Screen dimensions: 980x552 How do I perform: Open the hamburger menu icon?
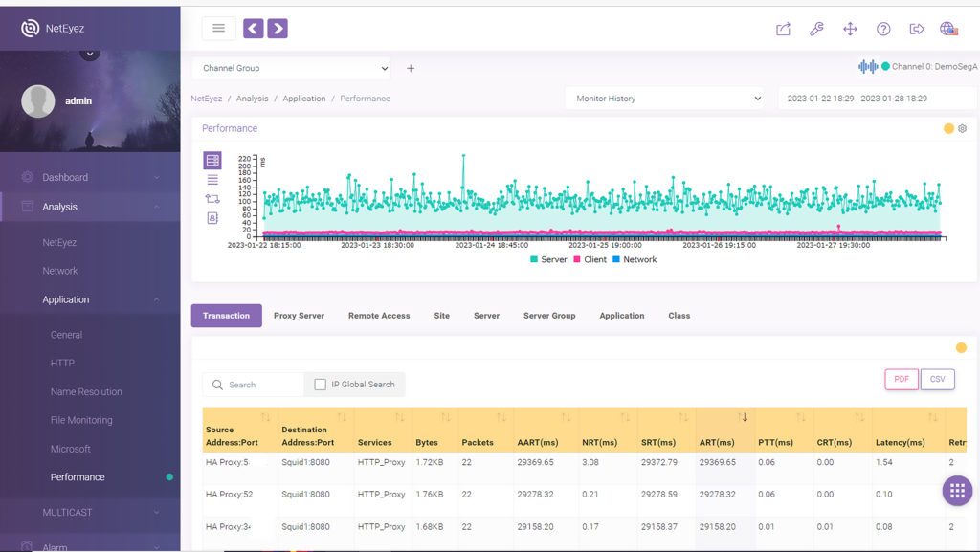coord(218,28)
